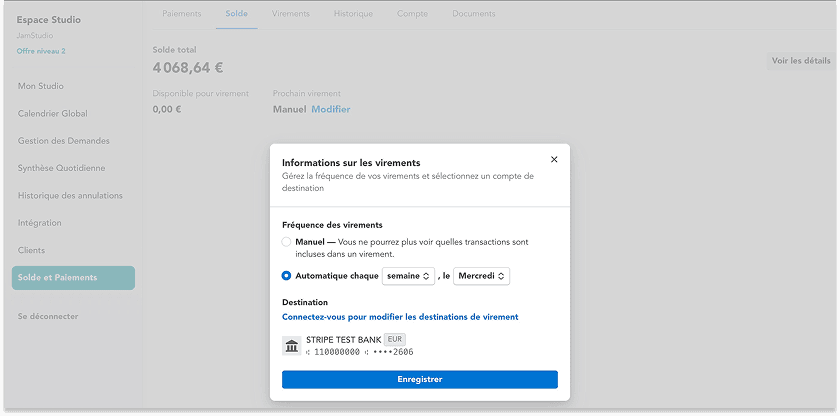This screenshot has width=840, height=416.
Task: Open Clients in the sidebar
Action: [32, 250]
